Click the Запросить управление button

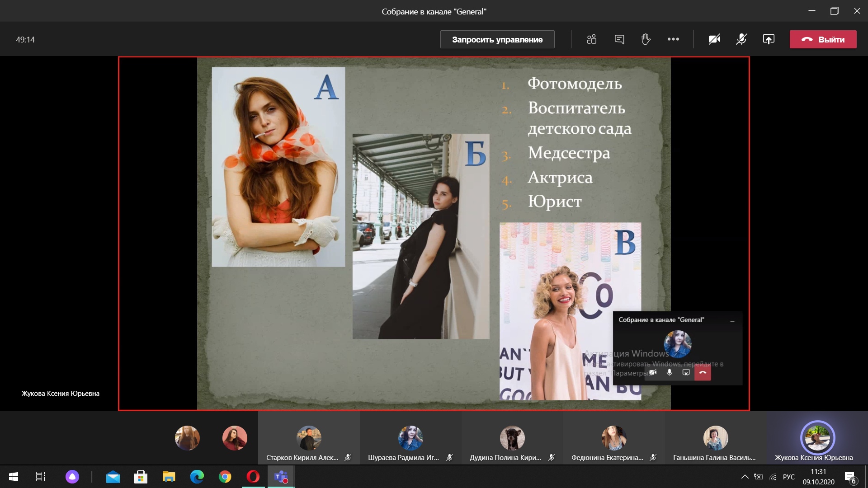(x=497, y=39)
